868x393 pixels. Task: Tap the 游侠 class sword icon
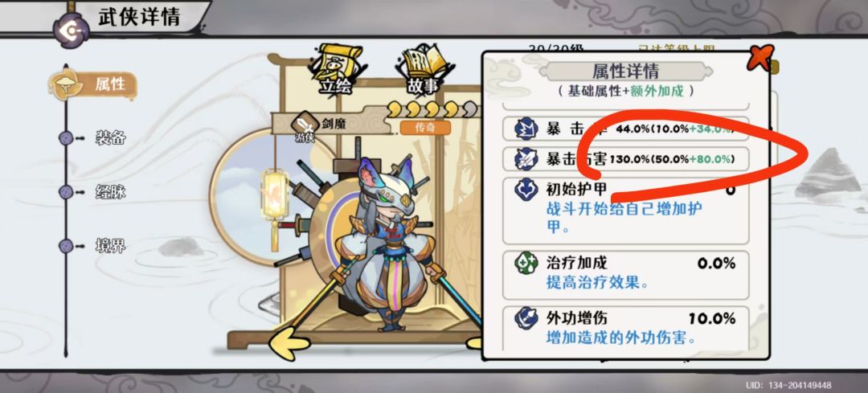[x=305, y=124]
